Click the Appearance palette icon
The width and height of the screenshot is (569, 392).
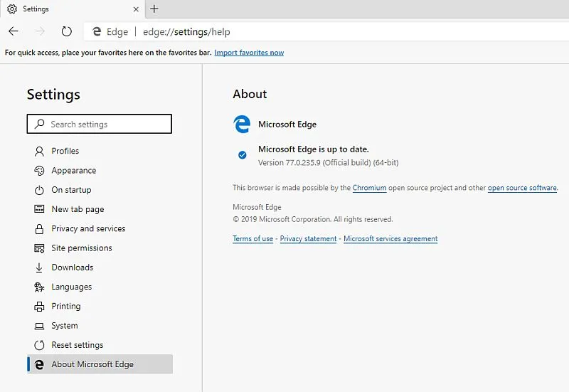pyautogui.click(x=39, y=171)
